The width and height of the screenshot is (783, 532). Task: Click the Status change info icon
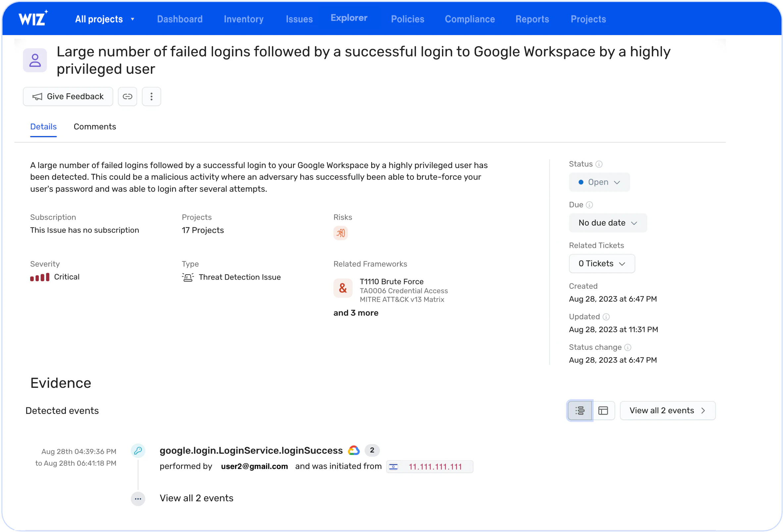(x=628, y=347)
